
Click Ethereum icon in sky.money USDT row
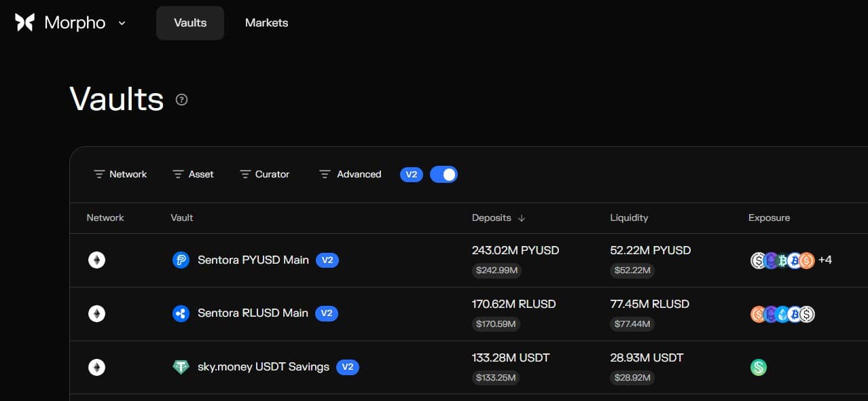point(97,367)
